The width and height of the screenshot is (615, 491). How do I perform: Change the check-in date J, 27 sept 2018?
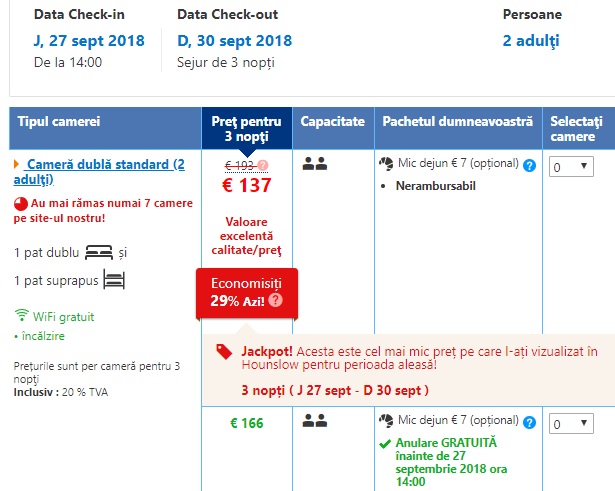[x=89, y=41]
